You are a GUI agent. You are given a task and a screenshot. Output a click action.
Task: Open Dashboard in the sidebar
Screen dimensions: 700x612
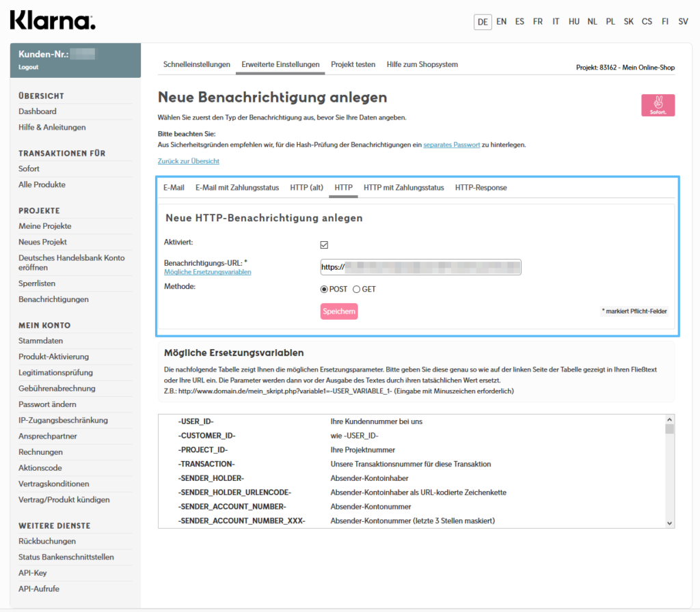coord(38,111)
